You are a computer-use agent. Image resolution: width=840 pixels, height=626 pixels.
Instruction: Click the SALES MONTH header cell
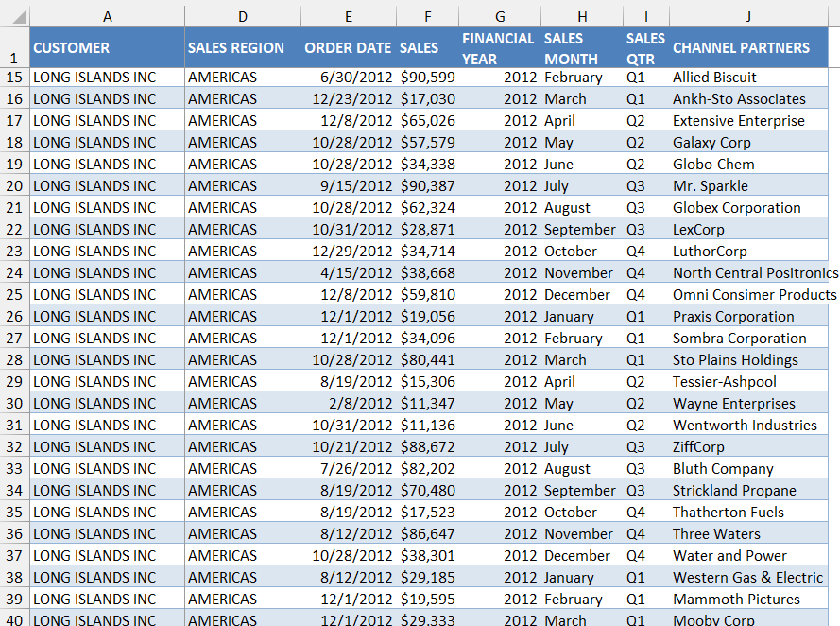click(582, 47)
